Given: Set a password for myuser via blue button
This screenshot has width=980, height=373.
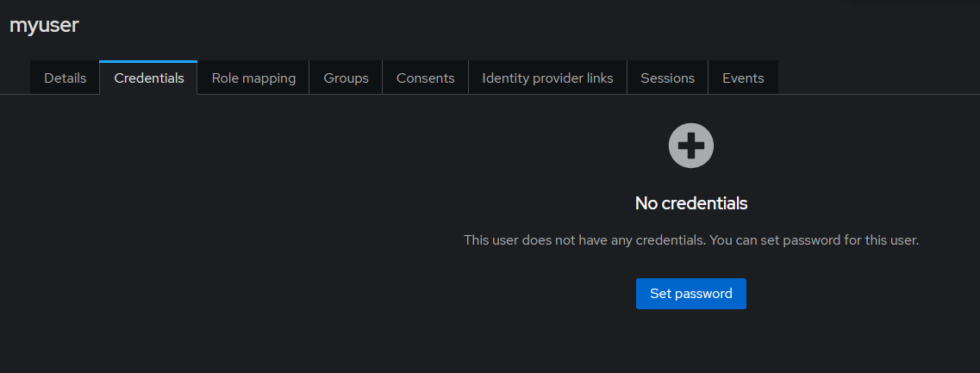Looking at the screenshot, I should [690, 294].
